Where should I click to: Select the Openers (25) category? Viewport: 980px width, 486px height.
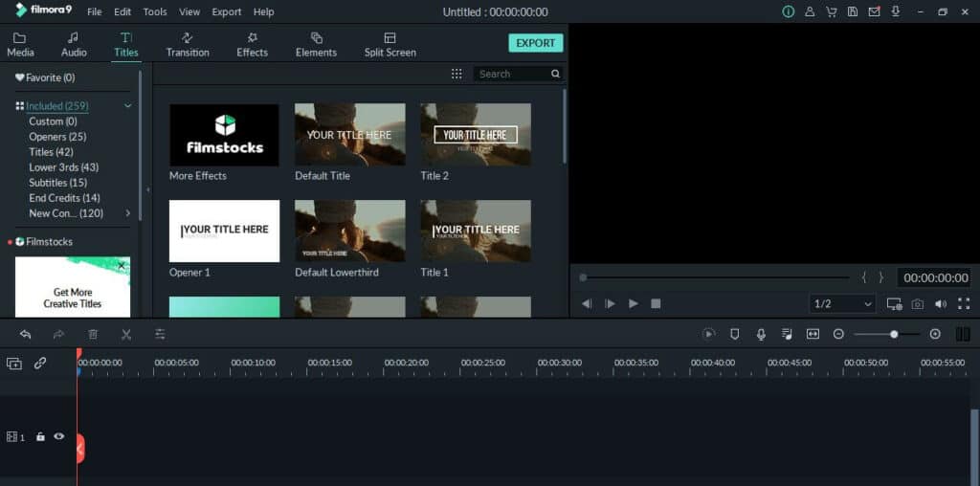click(x=57, y=136)
